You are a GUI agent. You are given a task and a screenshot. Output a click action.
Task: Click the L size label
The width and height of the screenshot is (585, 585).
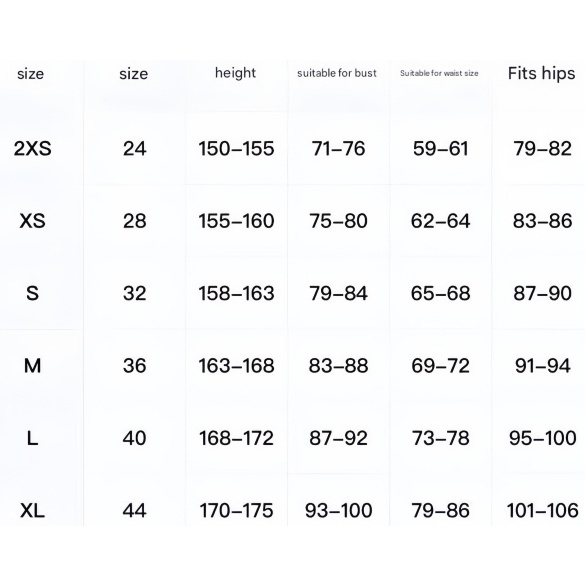(x=32, y=438)
